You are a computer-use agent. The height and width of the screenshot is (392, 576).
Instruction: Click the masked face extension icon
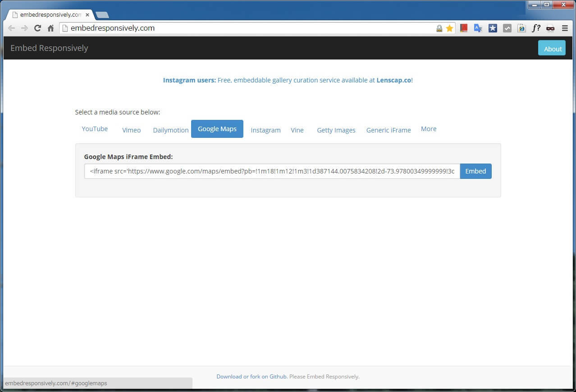[550, 28]
